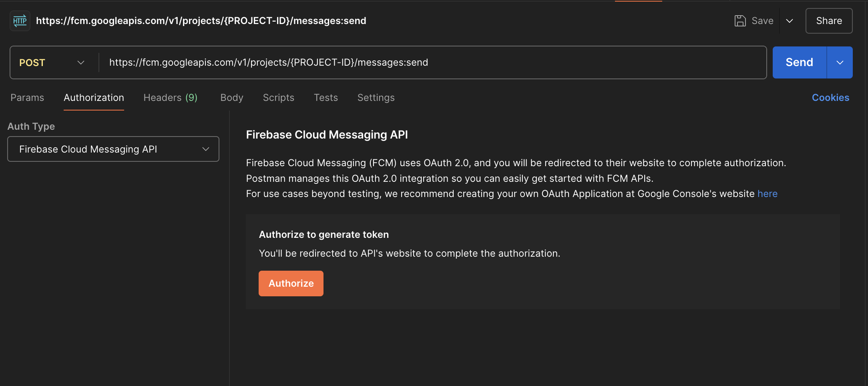The height and width of the screenshot is (386, 868).
Task: Expand the Save options chevron
Action: point(790,21)
